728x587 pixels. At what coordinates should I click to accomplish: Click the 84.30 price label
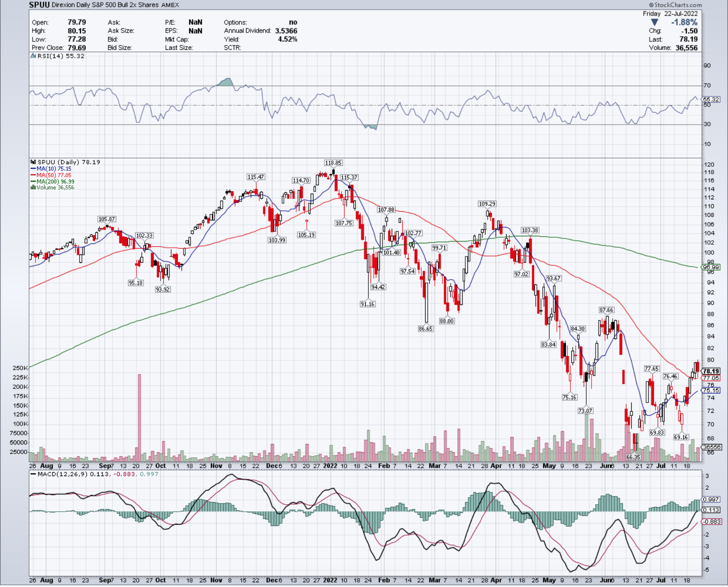coord(578,329)
